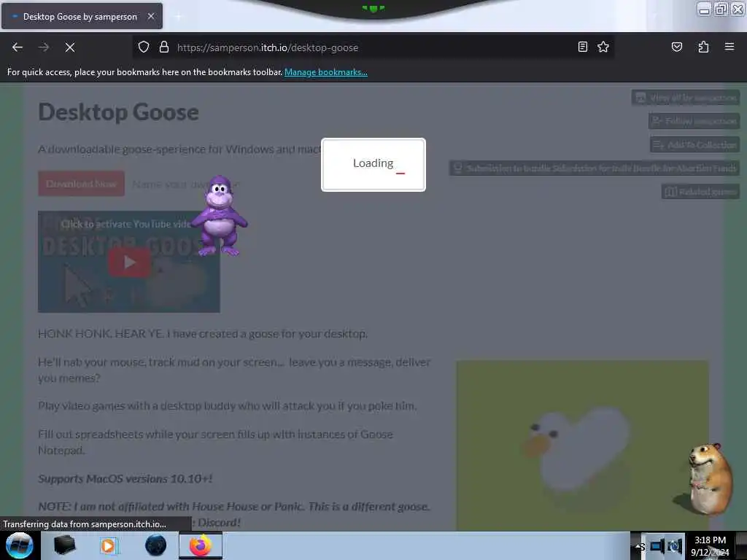747x560 pixels.
Task: Click the network monitor tray icon
Action: 657,546
